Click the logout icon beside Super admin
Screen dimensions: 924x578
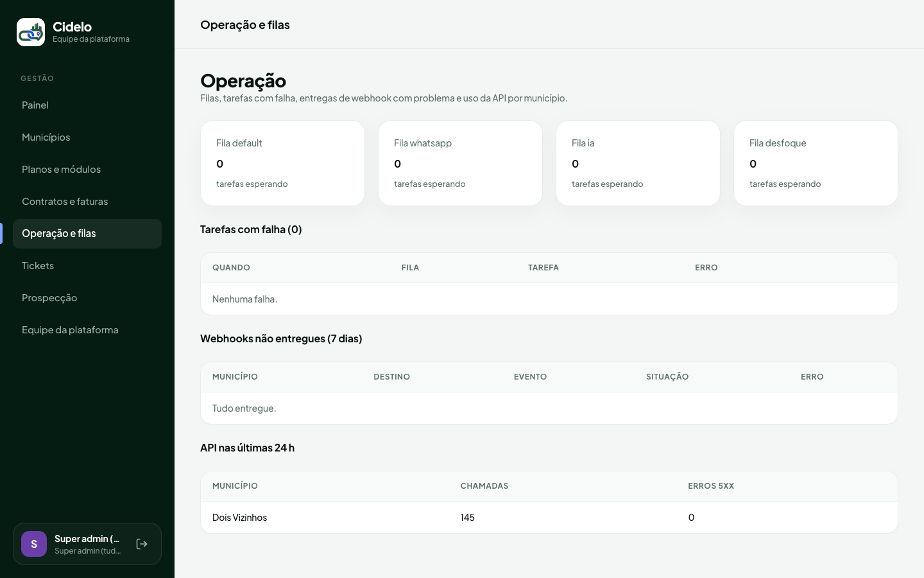(142, 544)
